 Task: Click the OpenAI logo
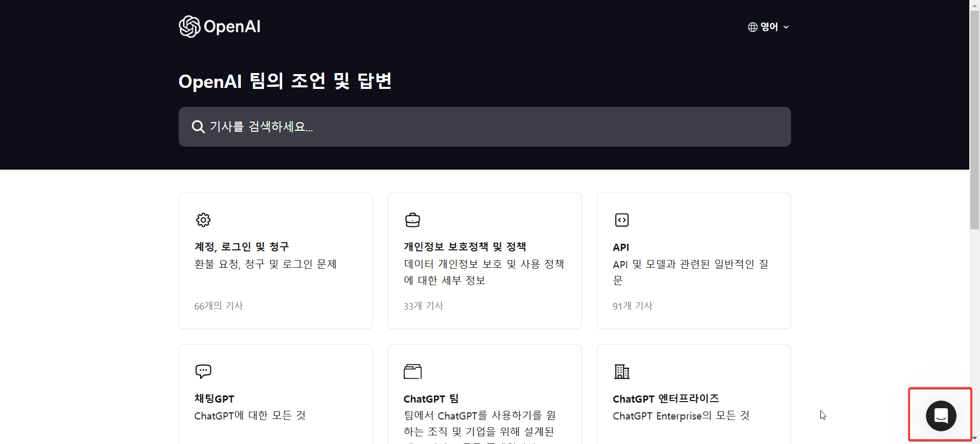[219, 27]
